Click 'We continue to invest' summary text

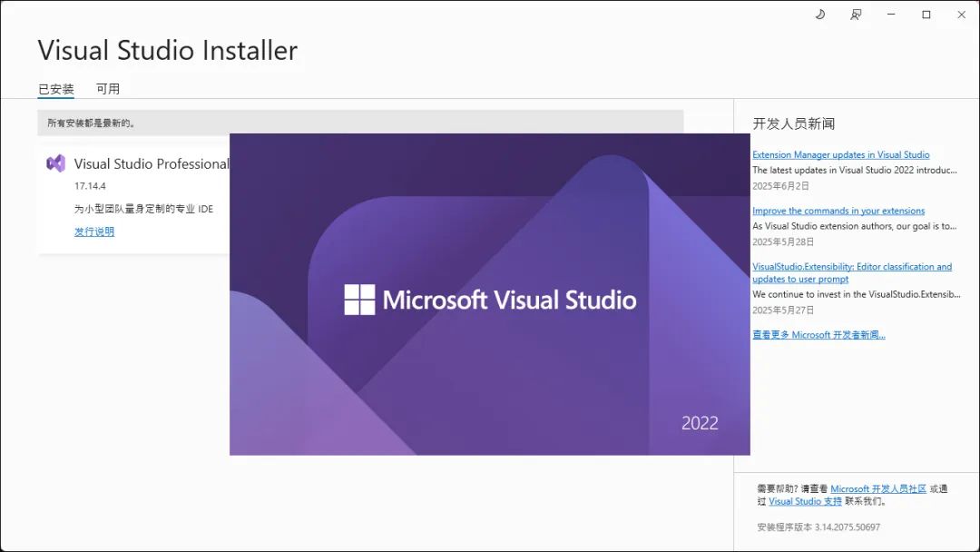(857, 294)
